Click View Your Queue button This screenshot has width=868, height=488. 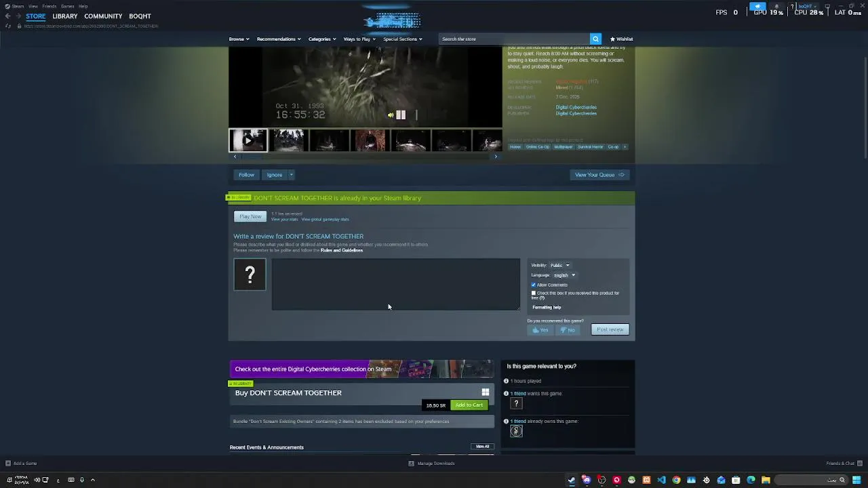599,175
